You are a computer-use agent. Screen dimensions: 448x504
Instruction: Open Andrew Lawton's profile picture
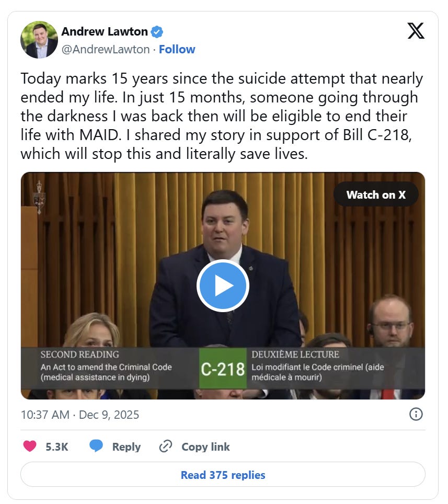[39, 40]
